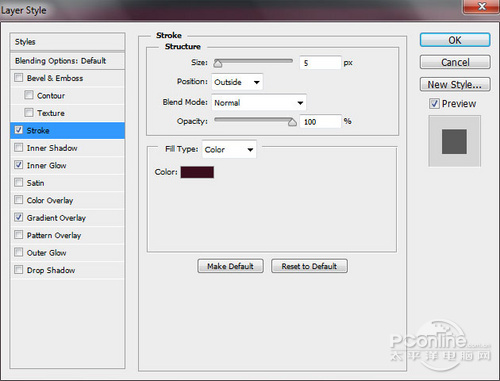
Task: Open the stroke Color swatch picker
Action: 197,172
